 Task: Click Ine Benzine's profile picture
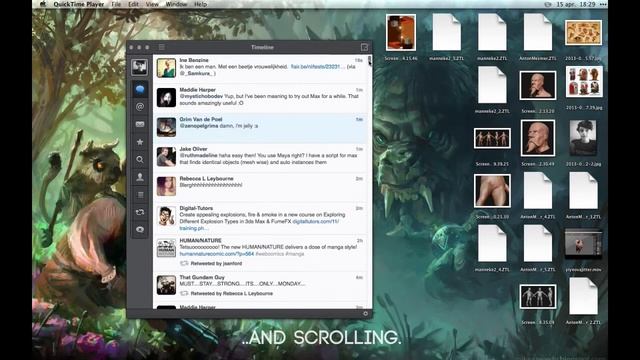click(x=166, y=68)
